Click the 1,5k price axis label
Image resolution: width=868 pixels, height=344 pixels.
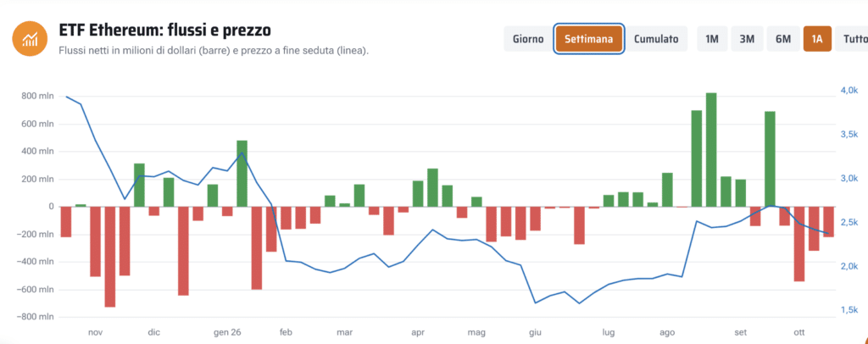click(849, 310)
